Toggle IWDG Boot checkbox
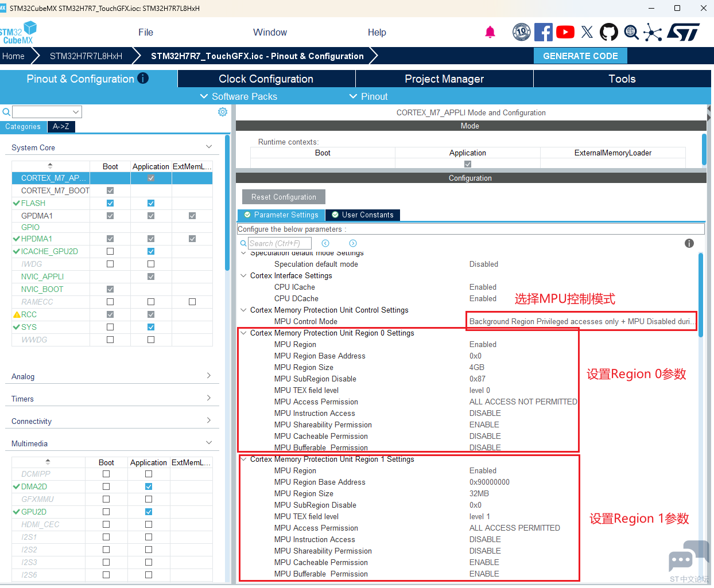The height and width of the screenshot is (588, 714). coord(110,264)
